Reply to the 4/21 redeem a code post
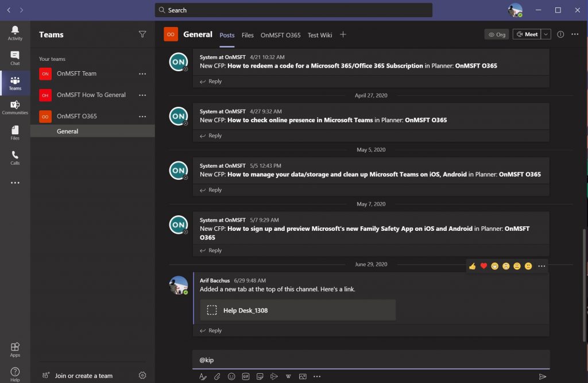Screen dimensions: 588x383 pos(211,81)
